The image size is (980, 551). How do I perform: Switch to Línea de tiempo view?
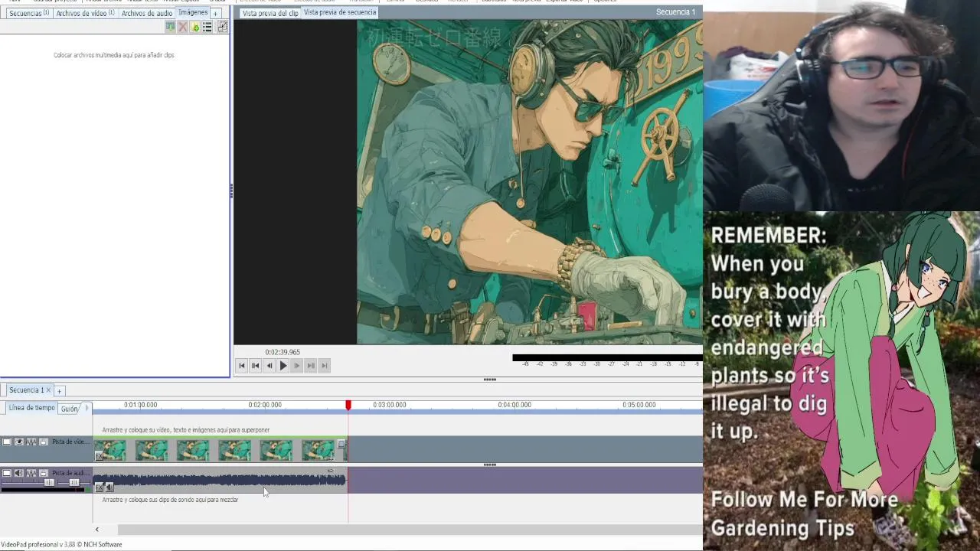[x=31, y=408]
